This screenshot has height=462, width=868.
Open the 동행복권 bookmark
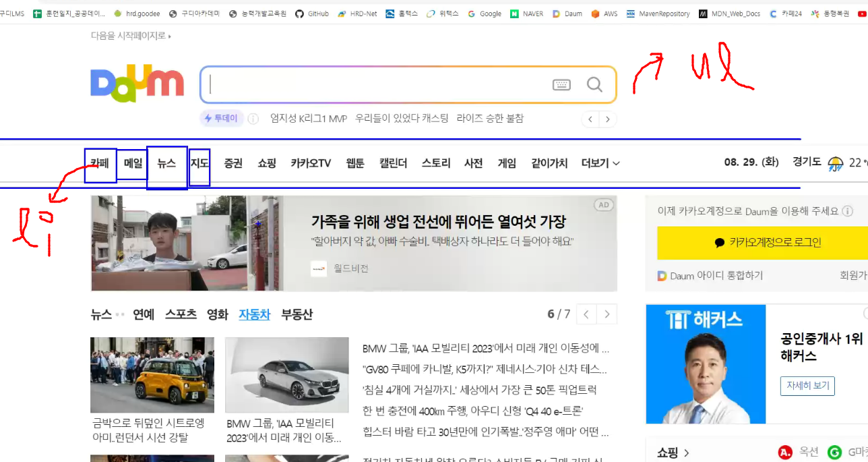[x=830, y=13]
